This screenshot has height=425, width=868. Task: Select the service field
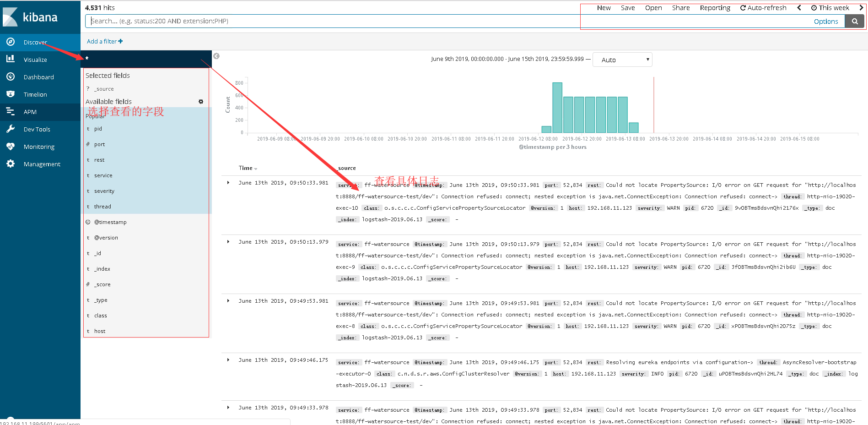[x=103, y=175]
